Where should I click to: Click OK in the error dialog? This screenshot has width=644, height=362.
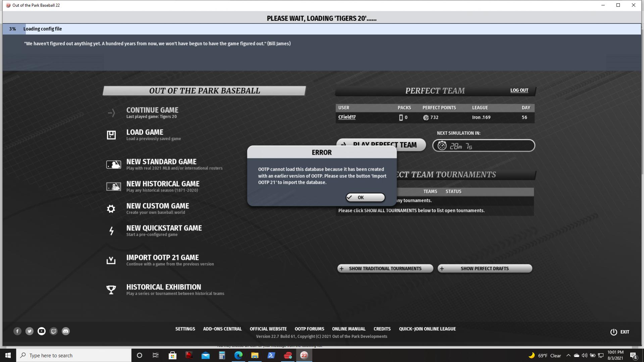coord(365,197)
